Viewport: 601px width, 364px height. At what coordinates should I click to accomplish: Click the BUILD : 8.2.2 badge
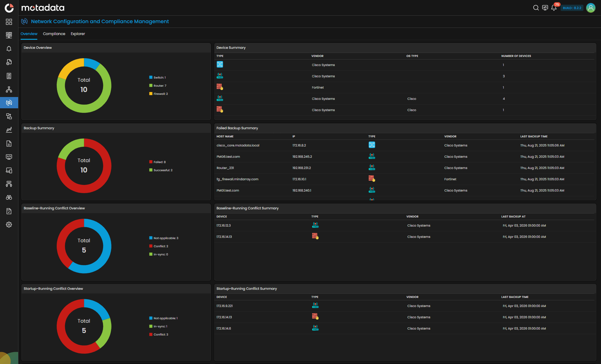(572, 8)
